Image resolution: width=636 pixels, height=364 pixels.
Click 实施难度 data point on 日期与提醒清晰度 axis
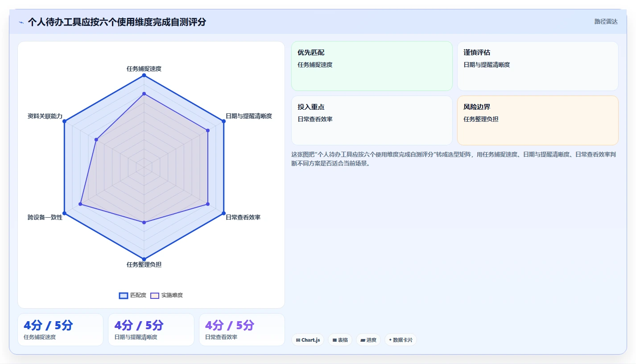[208, 130]
